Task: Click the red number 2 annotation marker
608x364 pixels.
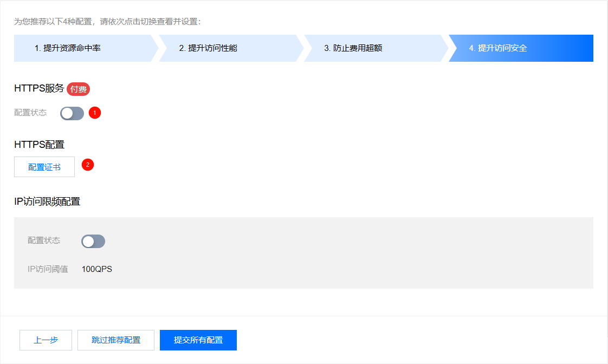Action: pos(88,164)
